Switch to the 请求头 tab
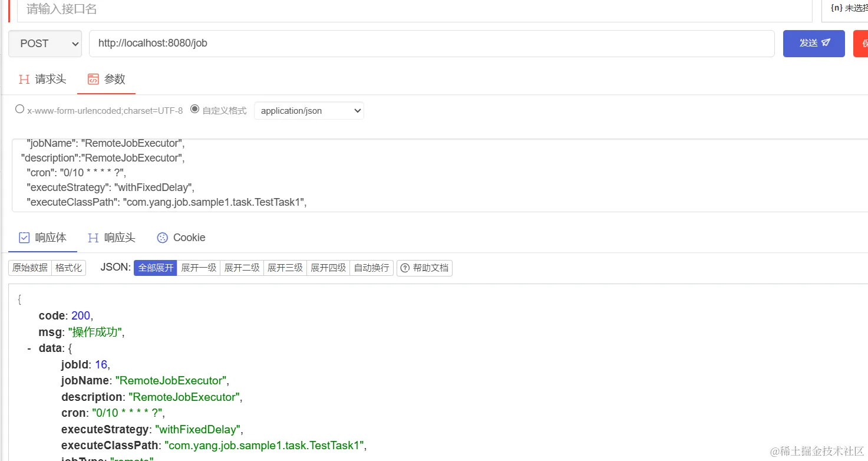 42,79
